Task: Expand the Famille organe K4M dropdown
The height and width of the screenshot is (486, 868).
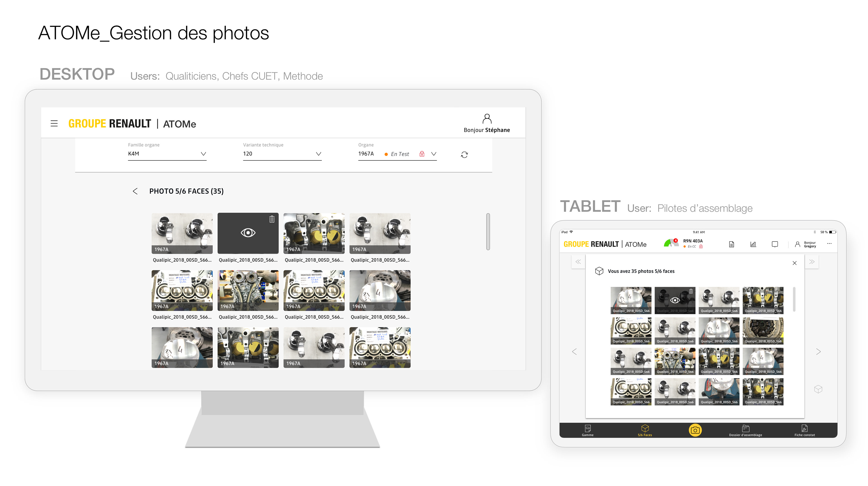Action: [203, 154]
